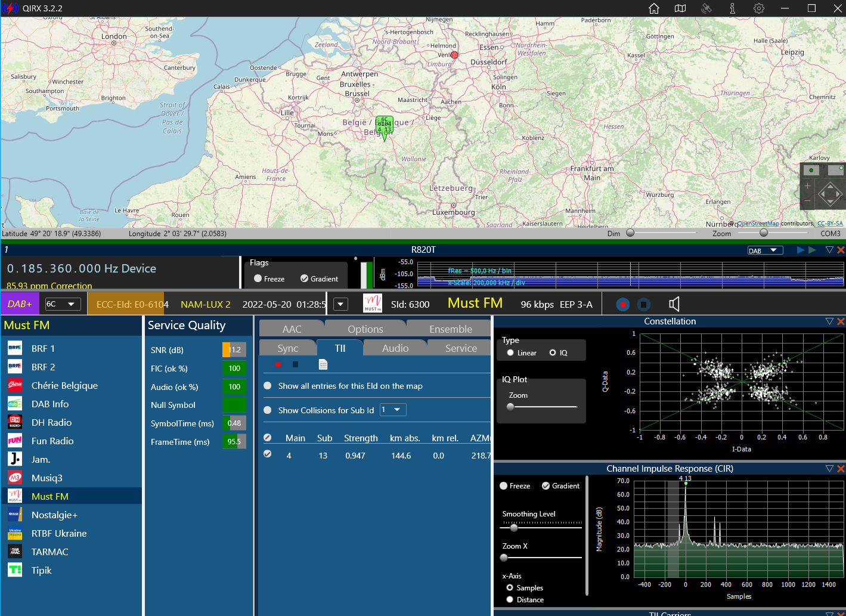The width and height of the screenshot is (846, 616).
Task: Pan the map right with arrow
Action: coord(838,194)
